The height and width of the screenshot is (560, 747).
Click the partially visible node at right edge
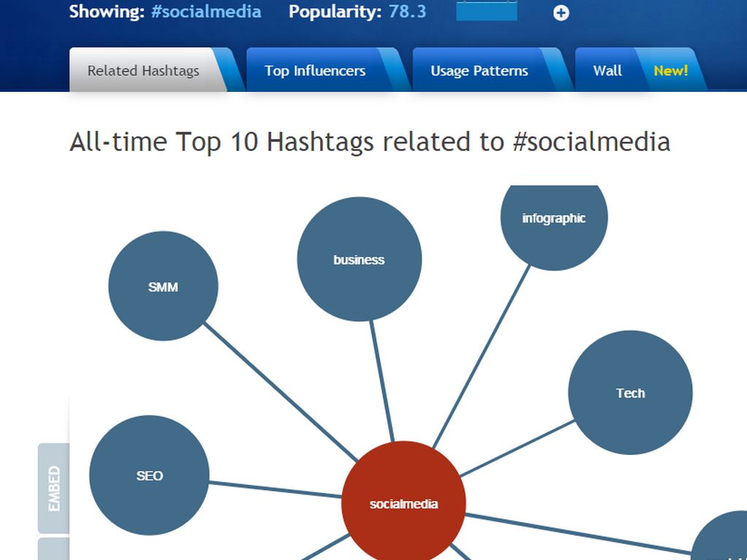tap(722, 540)
